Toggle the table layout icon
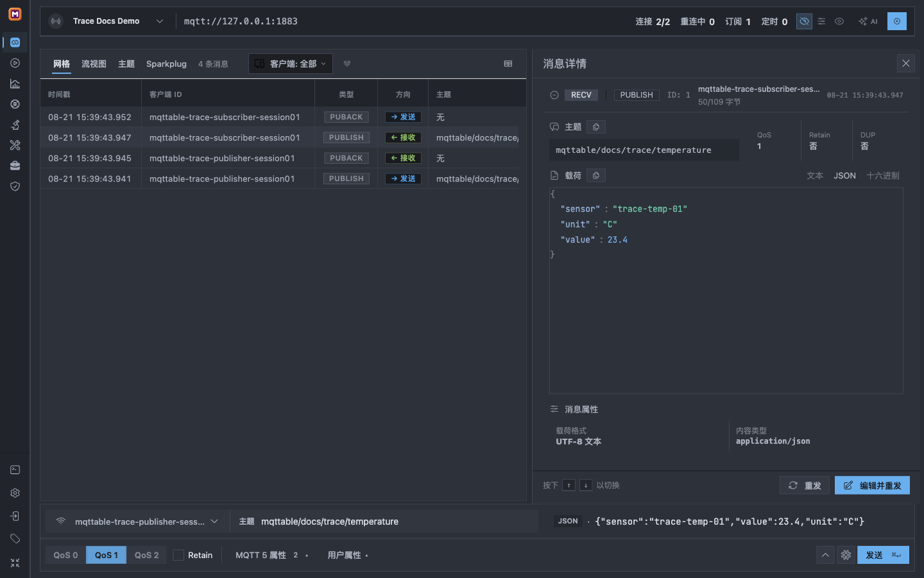Image resolution: width=924 pixels, height=578 pixels. click(508, 64)
